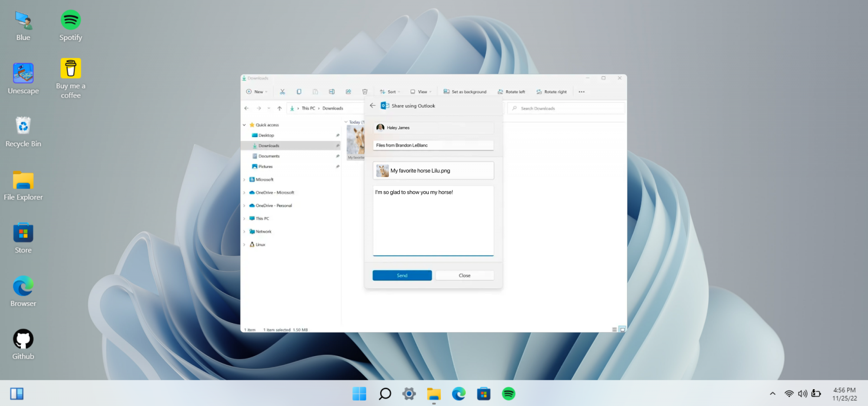Click the Cut scissors icon in toolbar

click(283, 92)
